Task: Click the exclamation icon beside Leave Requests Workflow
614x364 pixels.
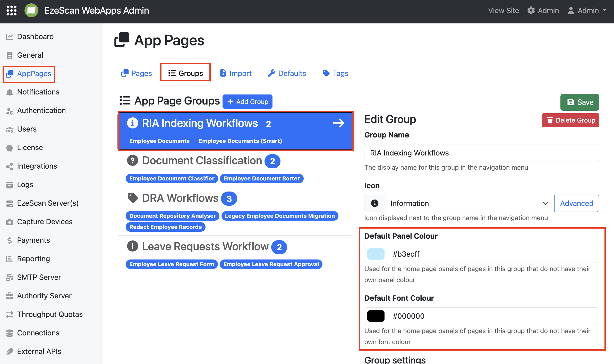Action: (132, 246)
